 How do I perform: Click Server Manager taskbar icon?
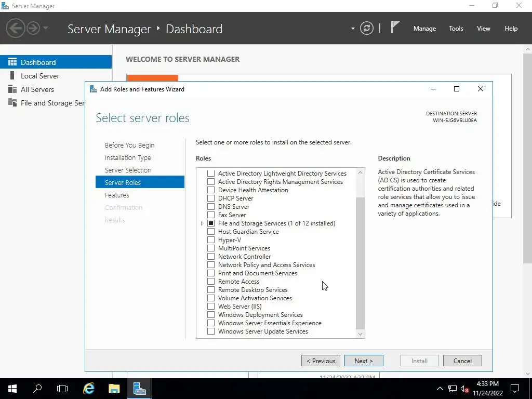pos(139,389)
